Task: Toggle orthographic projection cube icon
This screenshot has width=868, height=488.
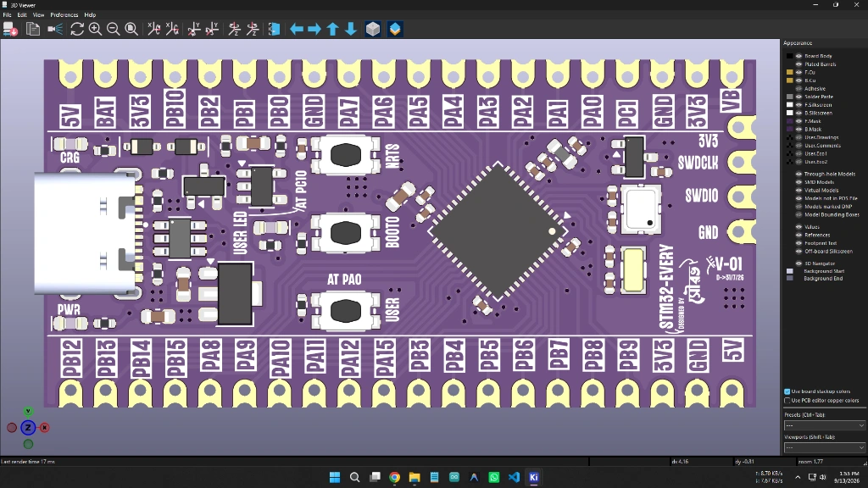Action: (x=373, y=29)
